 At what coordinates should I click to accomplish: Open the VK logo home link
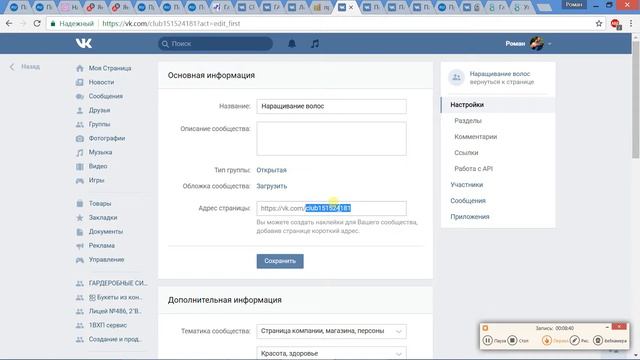pos(84,43)
